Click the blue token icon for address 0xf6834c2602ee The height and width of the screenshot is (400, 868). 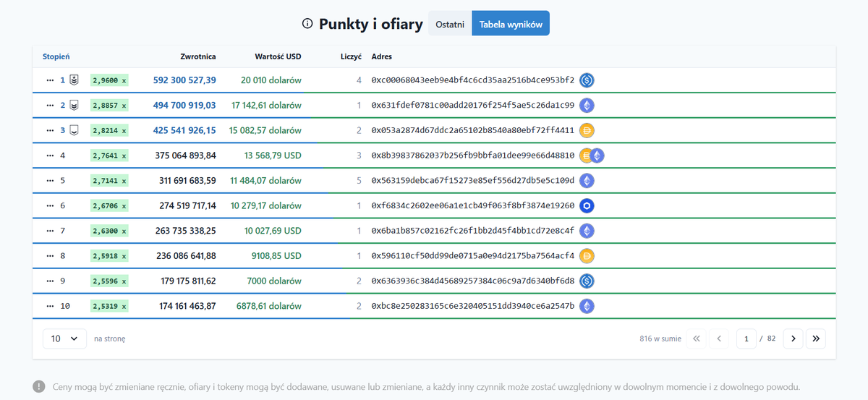587,205
